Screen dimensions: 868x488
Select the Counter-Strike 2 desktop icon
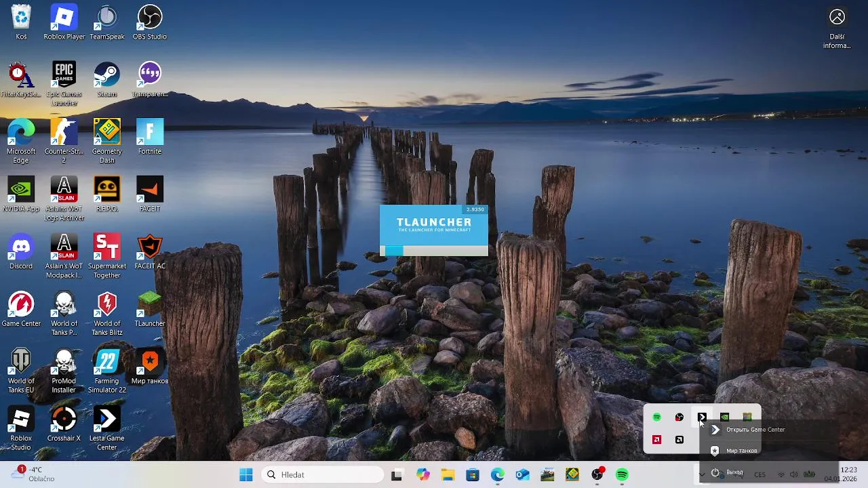click(64, 142)
